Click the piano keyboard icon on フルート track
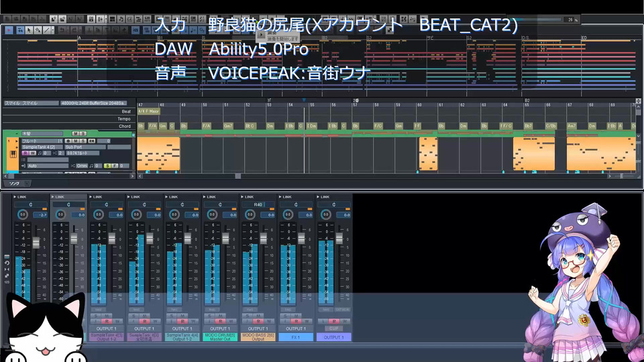This screenshot has width=644, height=362. [13, 155]
